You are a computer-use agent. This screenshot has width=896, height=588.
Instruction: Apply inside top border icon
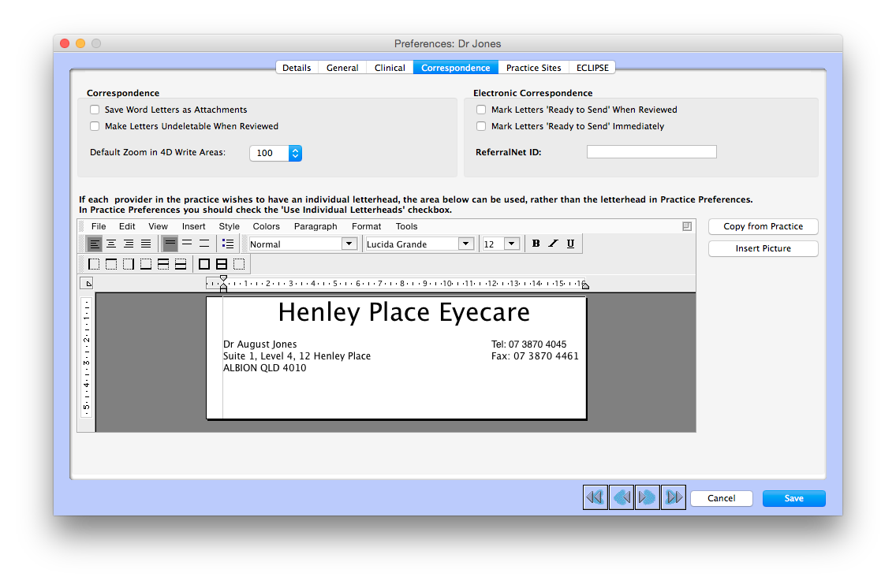coord(163,264)
